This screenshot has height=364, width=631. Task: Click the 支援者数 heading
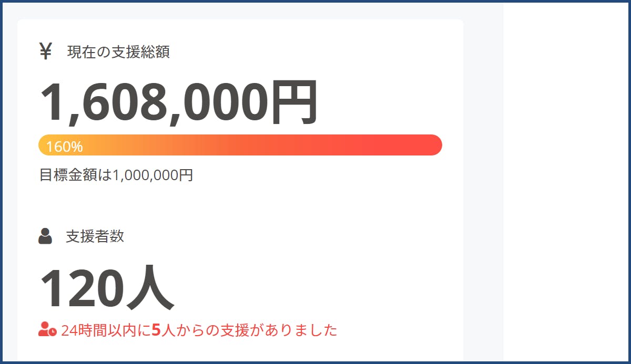tap(95, 236)
